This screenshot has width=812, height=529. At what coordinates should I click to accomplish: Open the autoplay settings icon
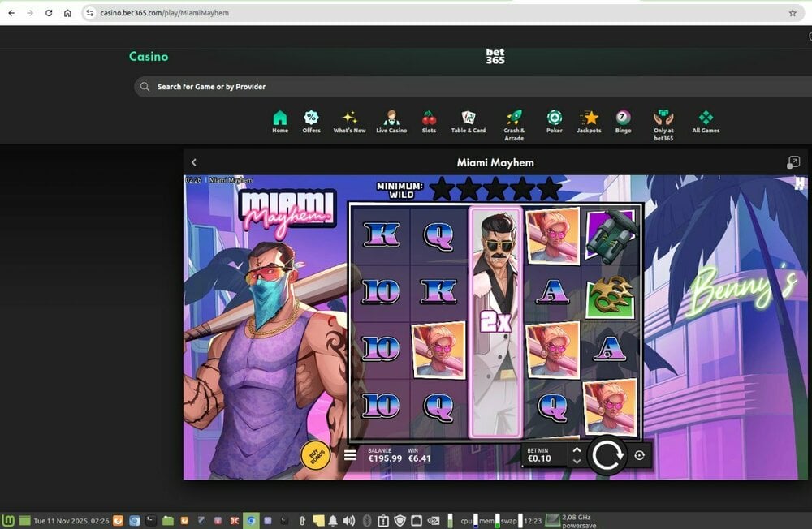640,455
